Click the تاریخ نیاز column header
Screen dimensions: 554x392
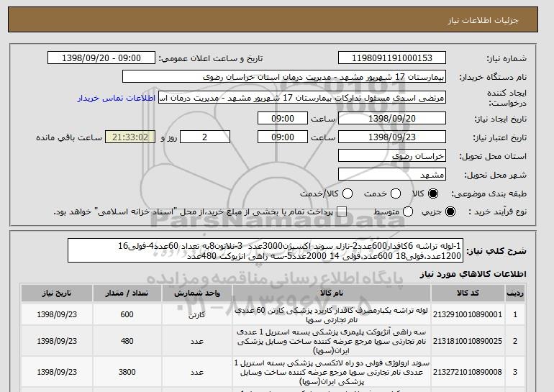tap(57, 293)
